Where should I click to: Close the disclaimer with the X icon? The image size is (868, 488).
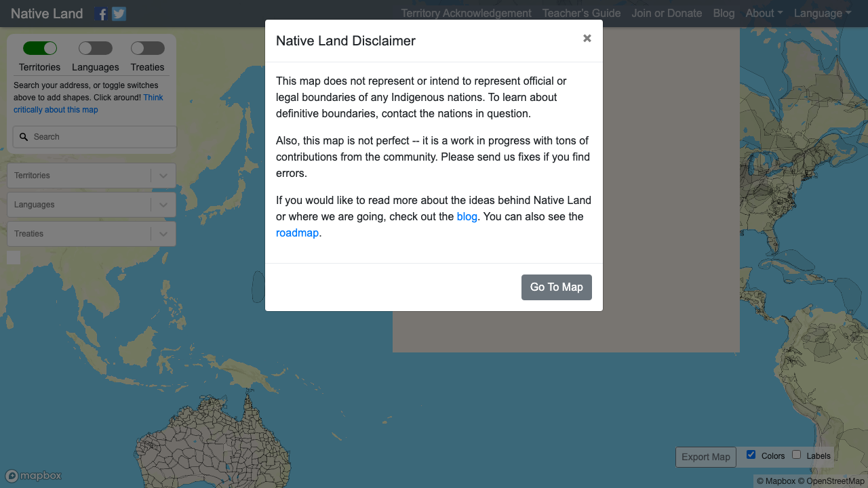(x=587, y=38)
